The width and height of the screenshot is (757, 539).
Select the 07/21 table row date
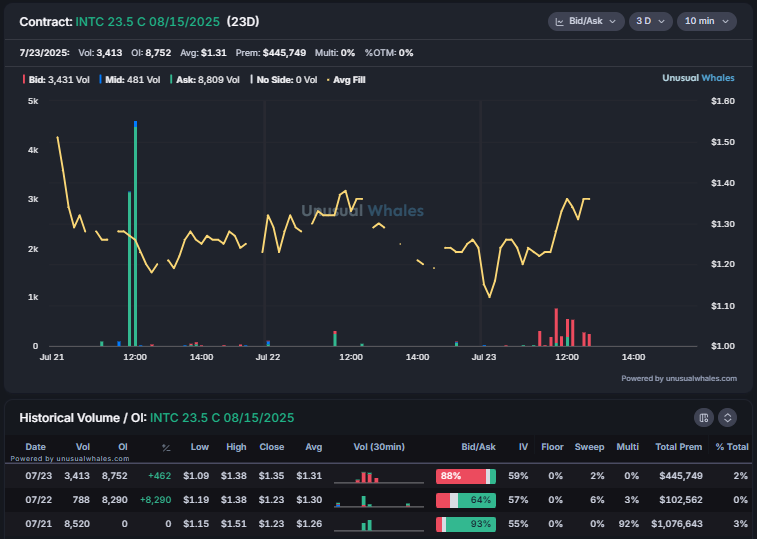click(39, 524)
